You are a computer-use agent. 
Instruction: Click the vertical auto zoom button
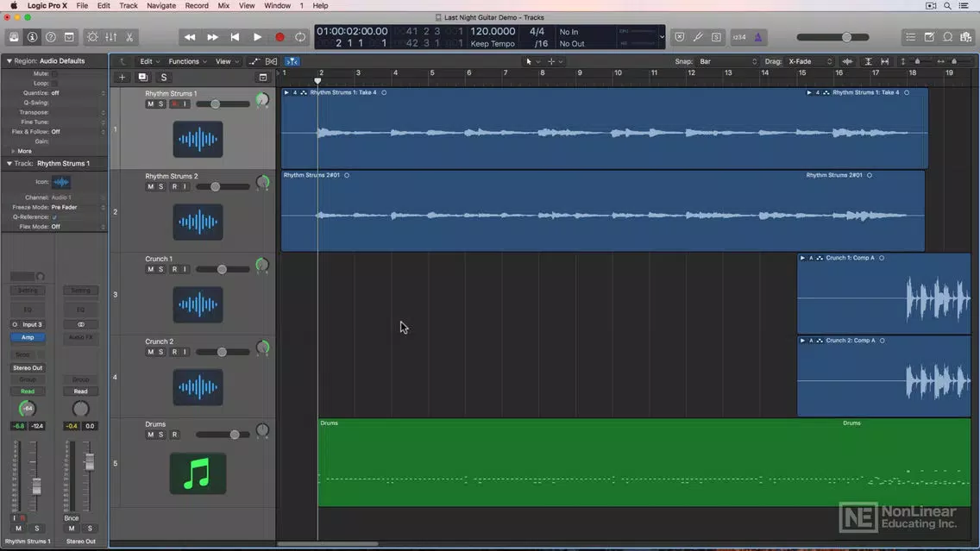point(868,61)
